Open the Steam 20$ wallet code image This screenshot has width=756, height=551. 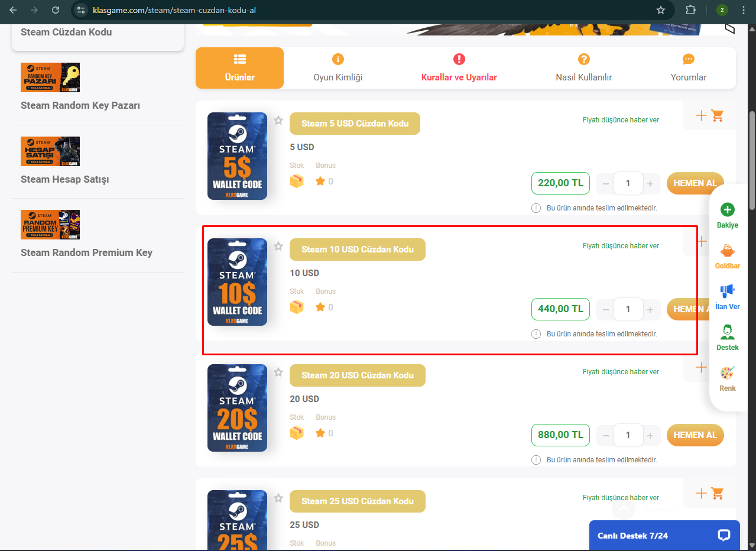tap(237, 408)
